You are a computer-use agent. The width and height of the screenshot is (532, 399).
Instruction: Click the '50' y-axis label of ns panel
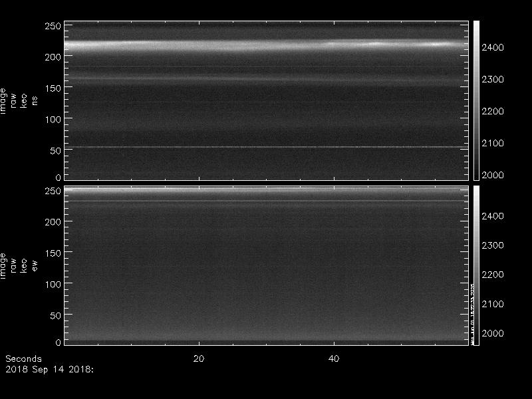pos(56,151)
